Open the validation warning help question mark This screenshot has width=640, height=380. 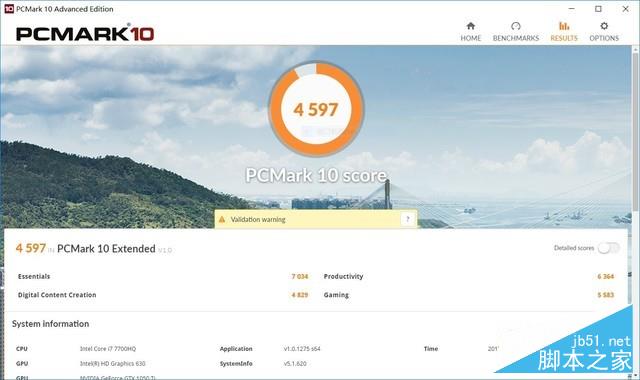click(407, 219)
